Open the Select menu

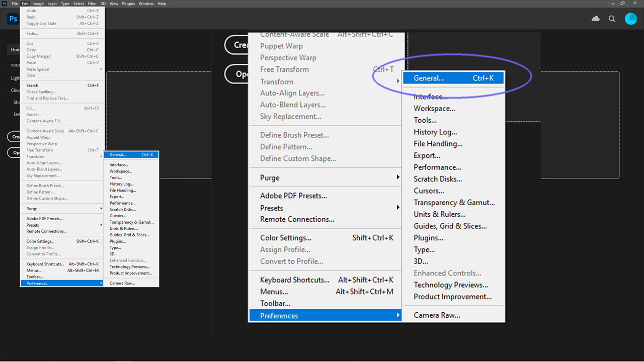(79, 4)
